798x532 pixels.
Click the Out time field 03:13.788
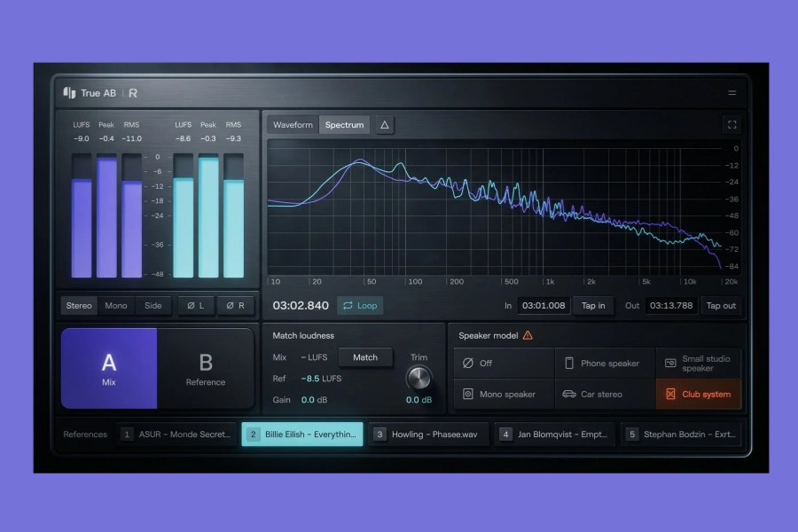[x=671, y=305]
